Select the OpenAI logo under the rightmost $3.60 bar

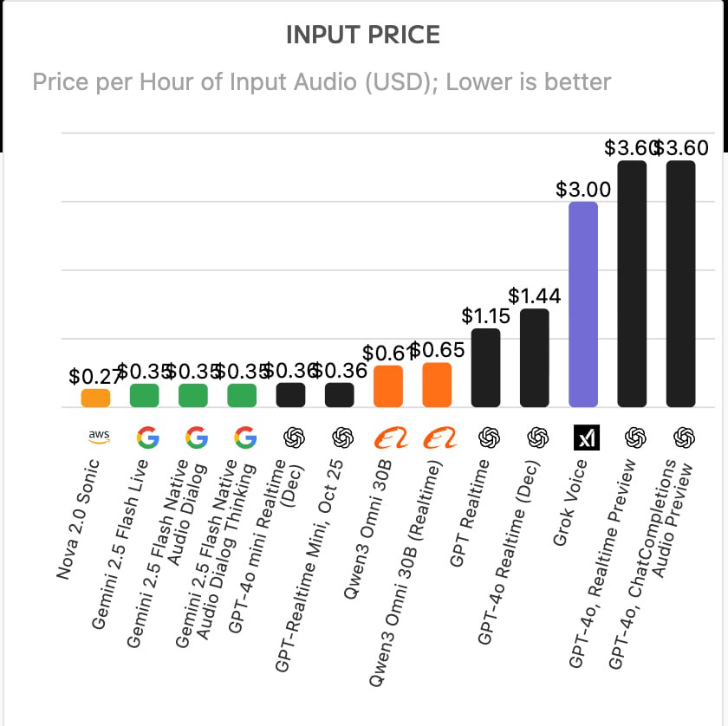pos(681,438)
